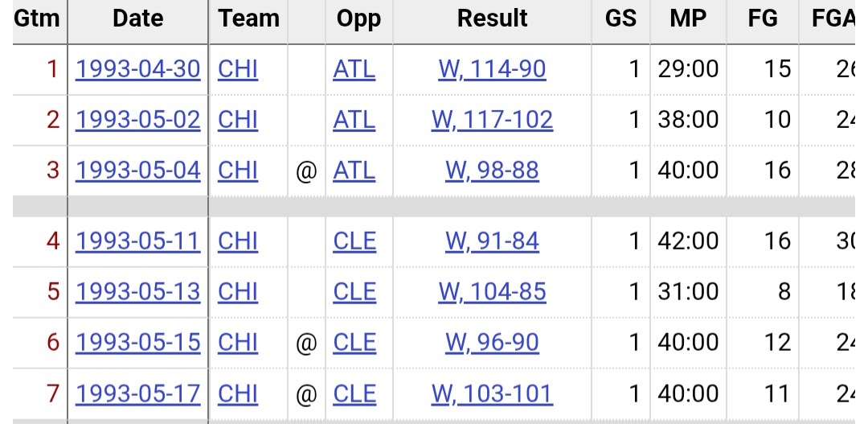This screenshot has width=868, height=424.
Task: Open the 1993-05-17 game date link
Action: click(137, 393)
